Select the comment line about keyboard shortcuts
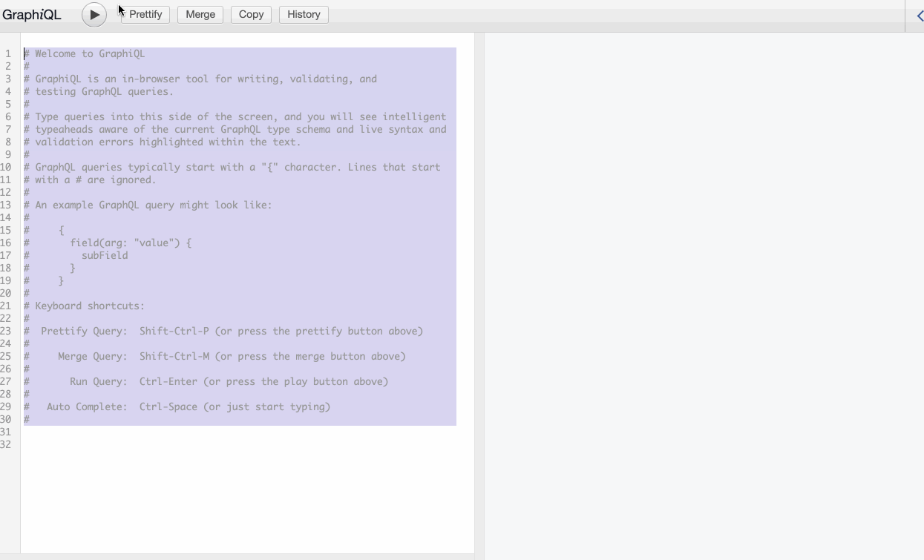 pos(83,306)
